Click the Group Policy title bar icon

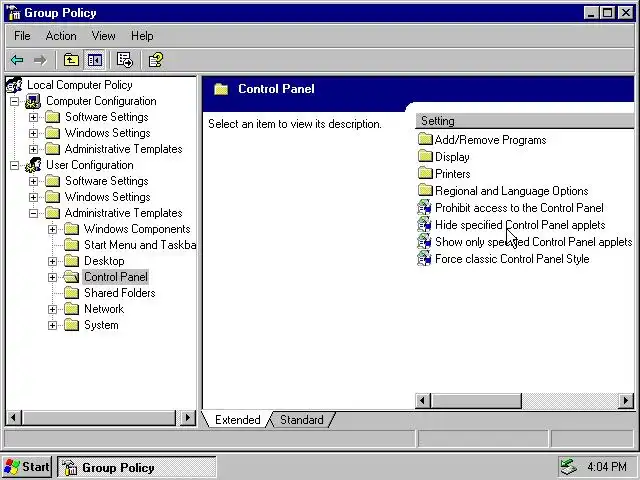click(13, 13)
